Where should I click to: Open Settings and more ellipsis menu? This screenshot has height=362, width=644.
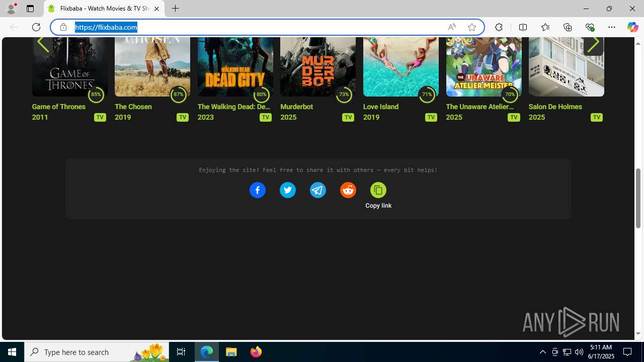(x=612, y=27)
